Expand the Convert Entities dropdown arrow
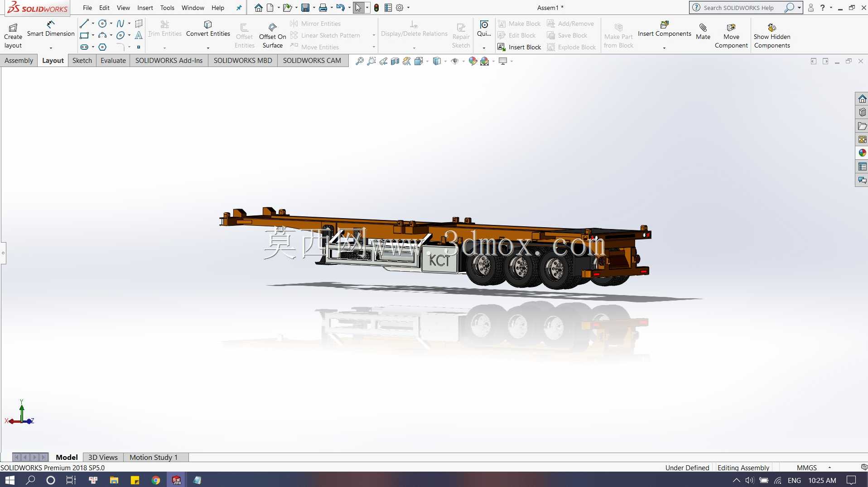Screen dimensions: 868x487 pyautogui.click(x=208, y=48)
